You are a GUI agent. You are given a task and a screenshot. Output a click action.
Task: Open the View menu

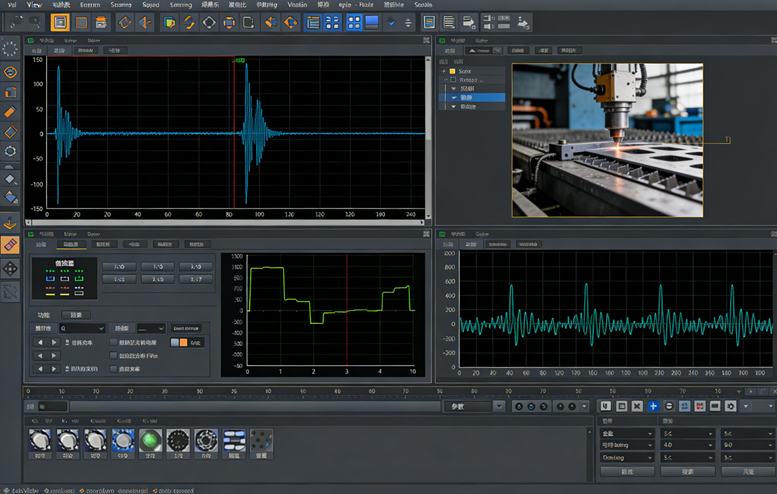click(x=35, y=5)
